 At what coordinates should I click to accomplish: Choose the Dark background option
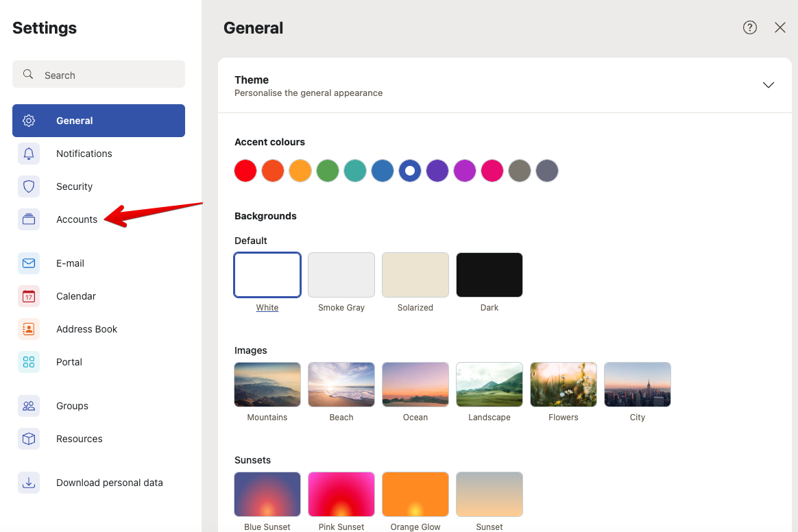click(489, 275)
